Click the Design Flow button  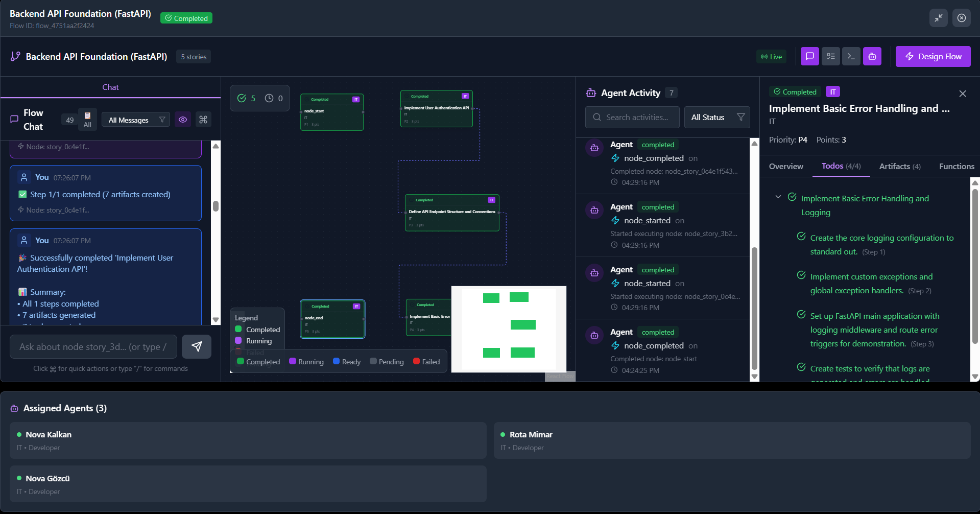click(x=933, y=56)
